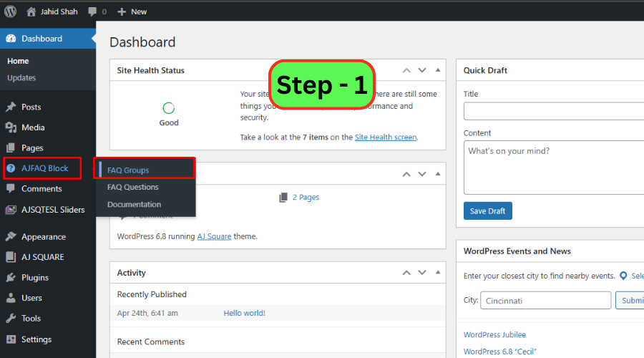Click the Tools wrench icon
Viewport: 644px width, 358px height.
[x=11, y=318]
